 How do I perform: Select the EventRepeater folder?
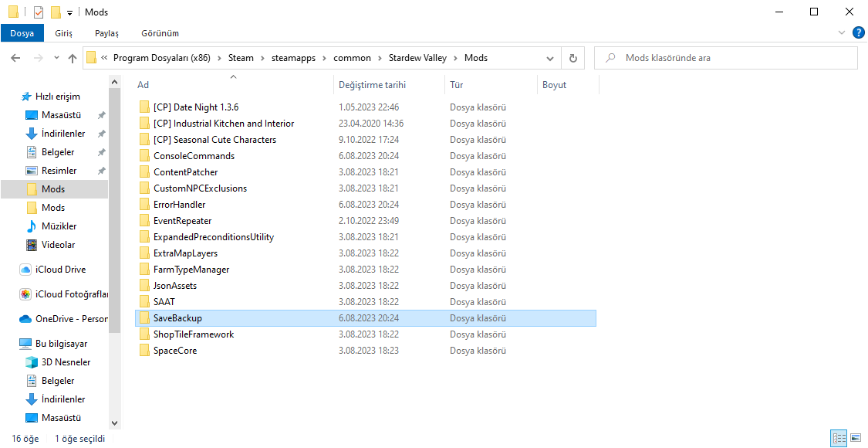point(182,221)
